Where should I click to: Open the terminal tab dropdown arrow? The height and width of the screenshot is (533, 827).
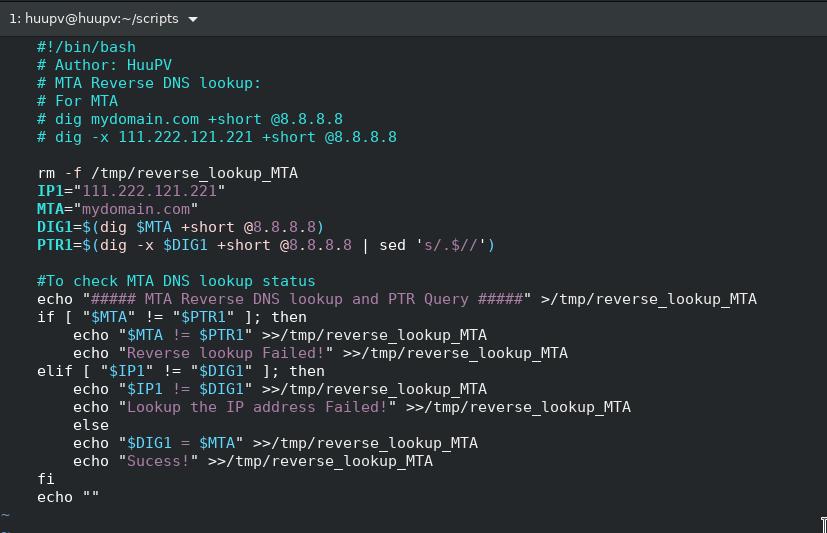click(x=193, y=20)
